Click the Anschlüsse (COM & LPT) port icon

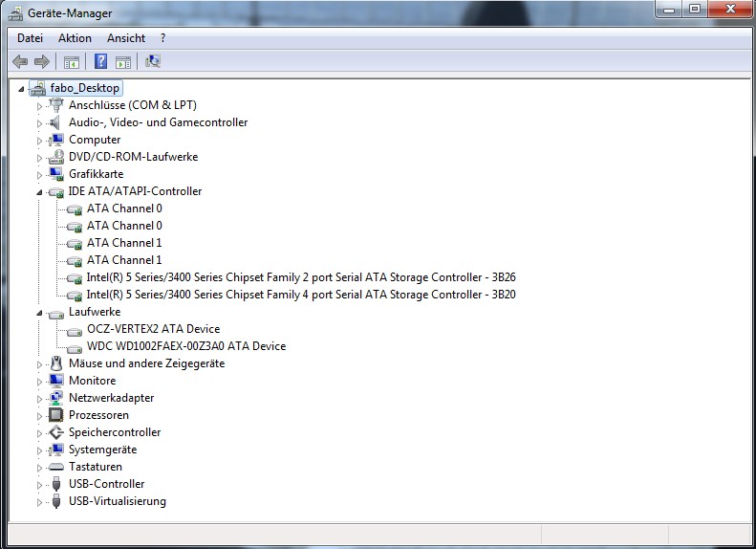(56, 104)
